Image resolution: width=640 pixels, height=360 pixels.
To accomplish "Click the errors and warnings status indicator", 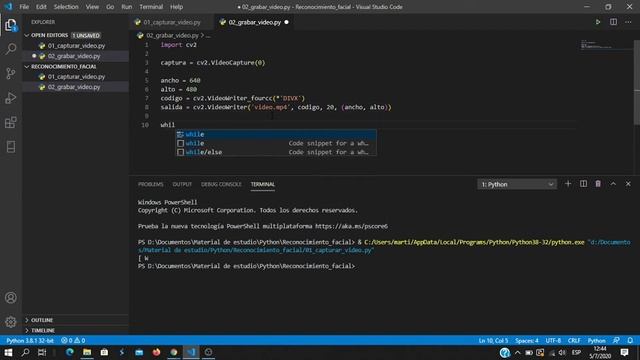I will point(73,340).
